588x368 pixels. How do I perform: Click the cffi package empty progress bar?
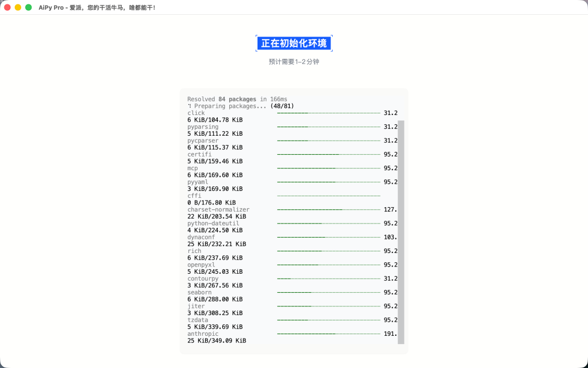328,196
